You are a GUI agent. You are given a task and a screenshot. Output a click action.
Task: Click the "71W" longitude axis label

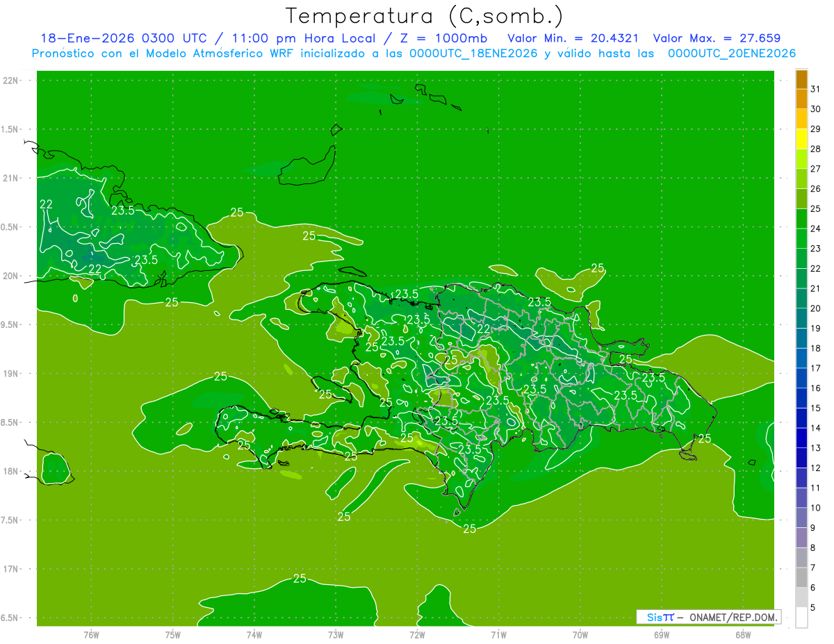498,634
